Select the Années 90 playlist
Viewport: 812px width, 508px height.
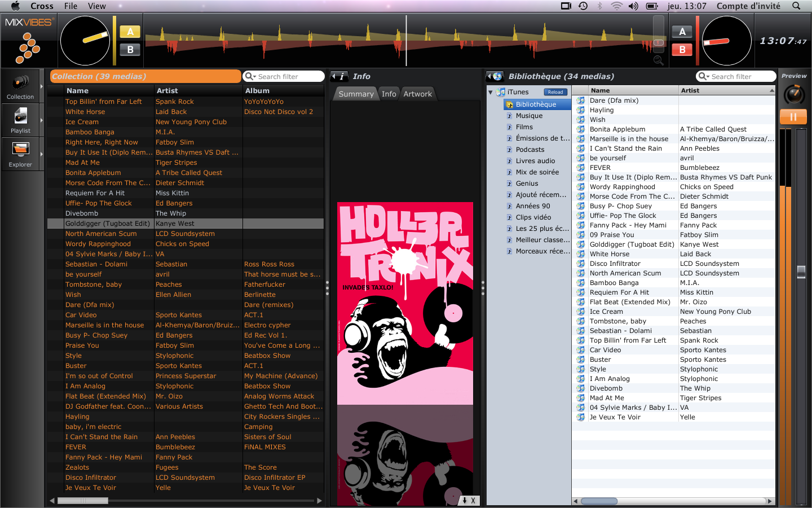point(533,206)
